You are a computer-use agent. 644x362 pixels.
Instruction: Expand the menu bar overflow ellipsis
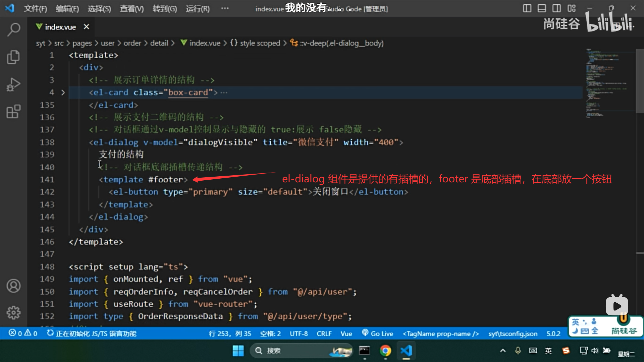coord(225,8)
